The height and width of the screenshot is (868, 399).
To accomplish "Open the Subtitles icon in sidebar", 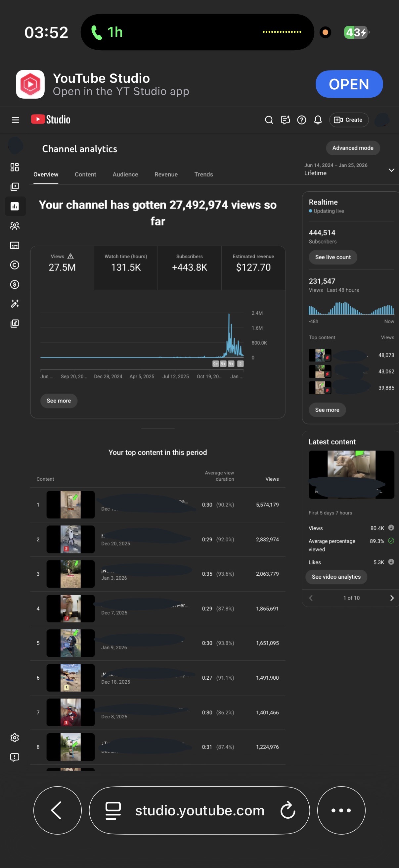I will [15, 245].
